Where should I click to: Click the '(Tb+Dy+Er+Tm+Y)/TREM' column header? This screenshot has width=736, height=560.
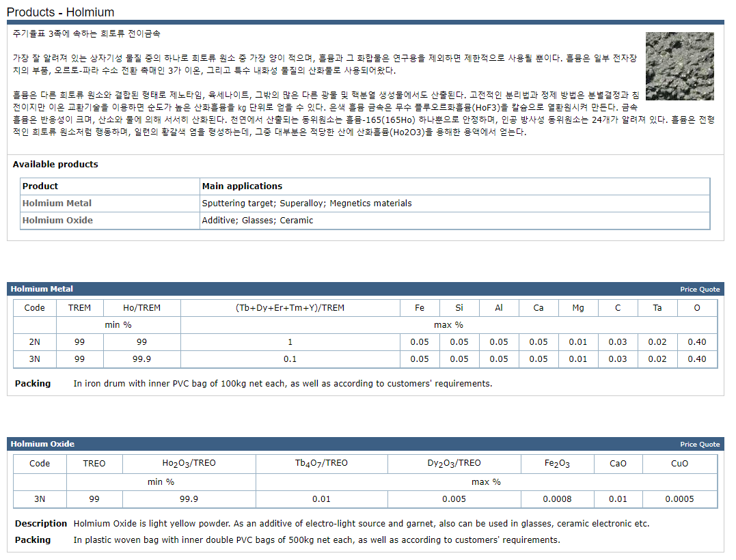point(290,308)
